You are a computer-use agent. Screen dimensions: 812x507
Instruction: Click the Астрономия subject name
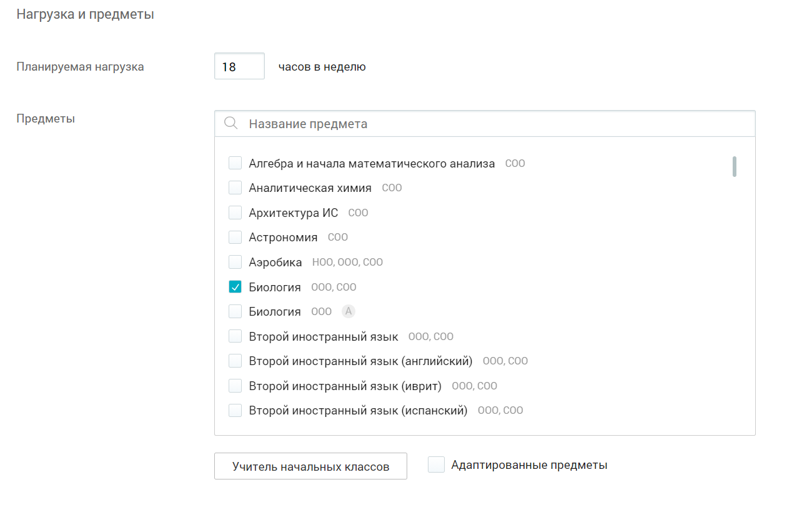pos(283,238)
